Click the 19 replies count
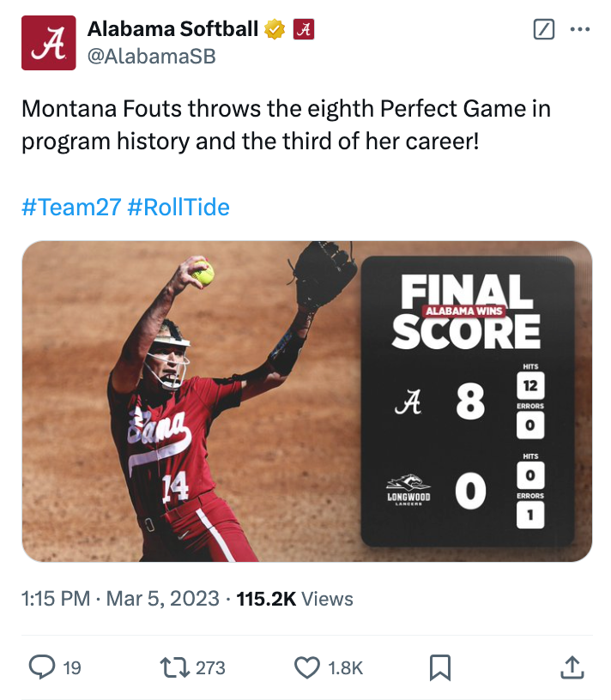This screenshot has width=611, height=700. tap(73, 667)
